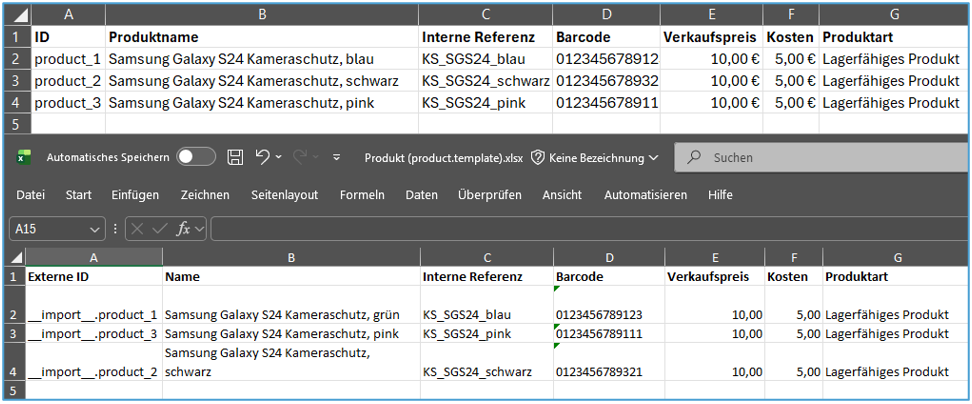972x404 pixels.
Task: Open the Keine Bezeichnung dropdown
Action: click(653, 158)
